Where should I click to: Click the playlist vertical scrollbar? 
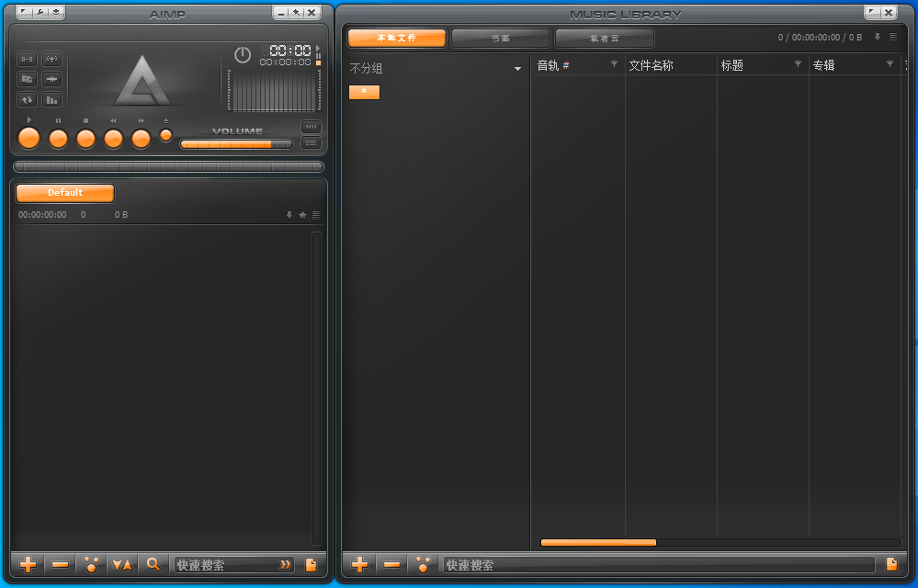coord(317,388)
